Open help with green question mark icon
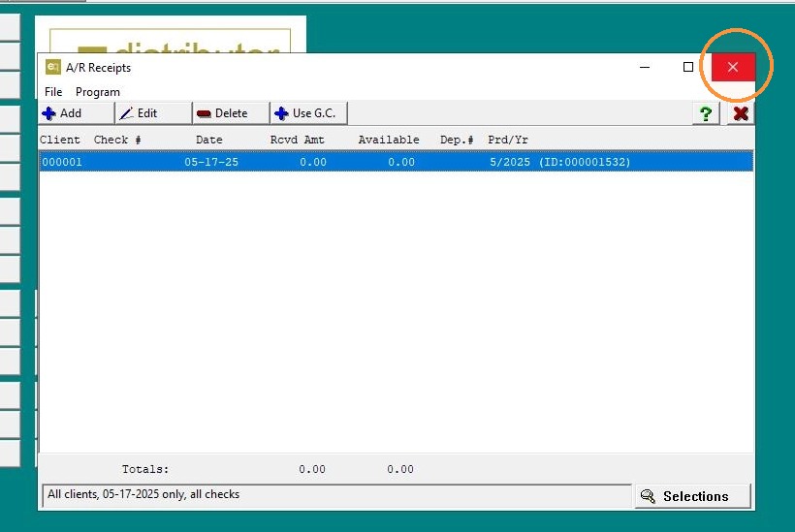Image resolution: width=795 pixels, height=532 pixels. [x=705, y=113]
